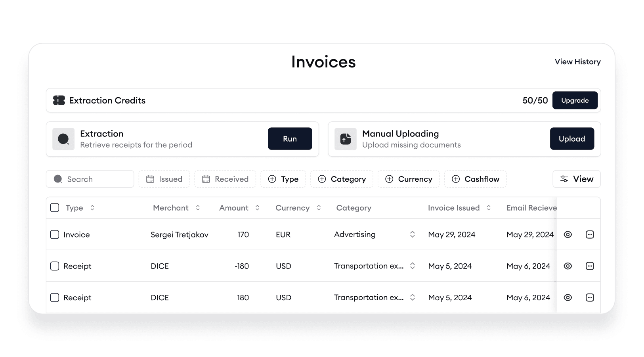This screenshot has width=644, height=357.
Task: Click the Run button to retrieve receipts
Action: [x=290, y=139]
